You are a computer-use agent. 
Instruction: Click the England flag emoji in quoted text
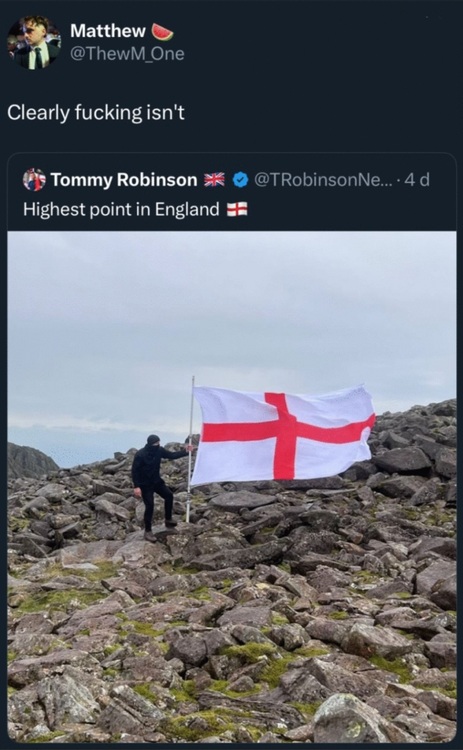237,210
